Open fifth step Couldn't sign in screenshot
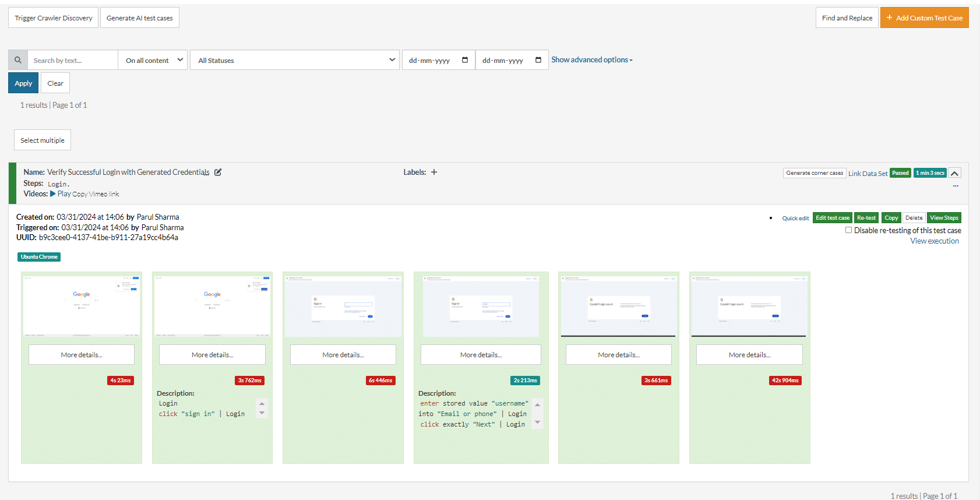This screenshot has width=980, height=500. point(618,307)
